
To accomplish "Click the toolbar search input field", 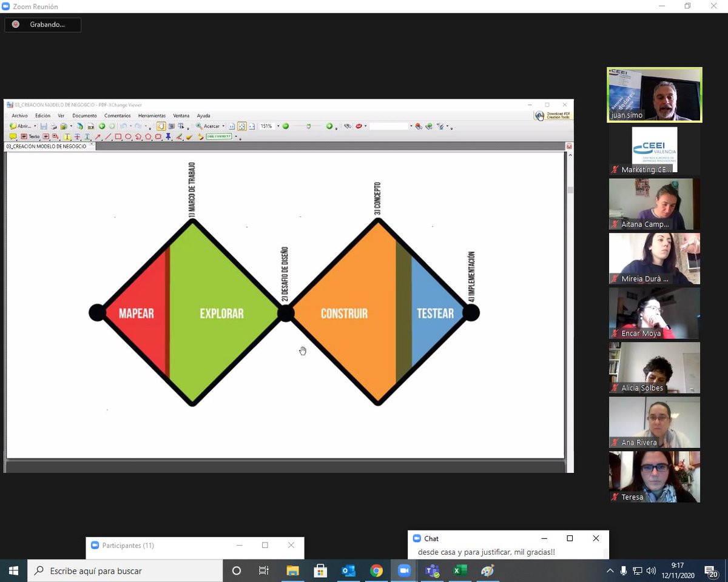I will coord(389,126).
